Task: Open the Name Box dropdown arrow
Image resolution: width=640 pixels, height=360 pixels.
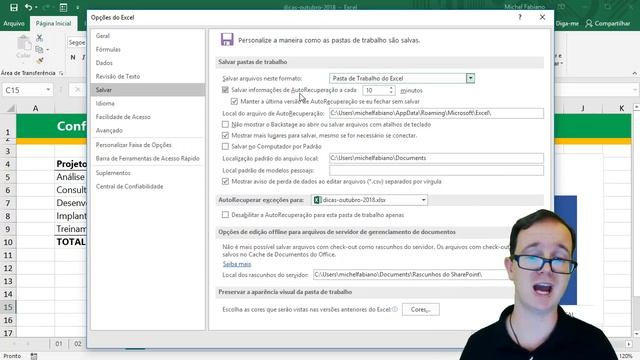Action: click(48, 90)
